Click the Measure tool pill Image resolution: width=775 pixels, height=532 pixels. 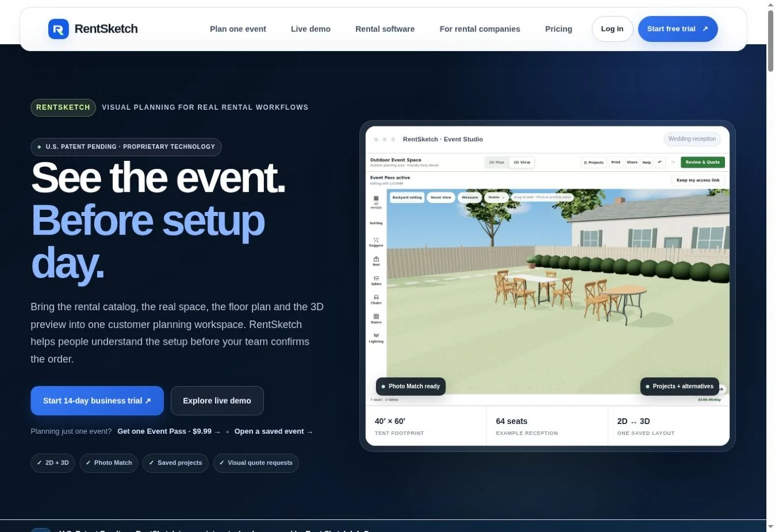coord(470,197)
